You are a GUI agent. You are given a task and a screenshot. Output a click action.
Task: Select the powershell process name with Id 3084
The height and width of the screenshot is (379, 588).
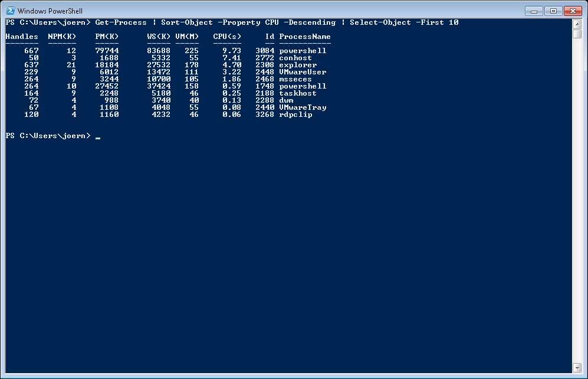point(303,51)
